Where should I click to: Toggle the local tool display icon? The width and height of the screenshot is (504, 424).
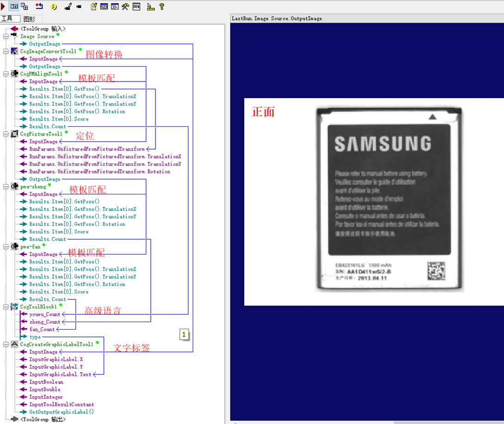tap(14, 6)
